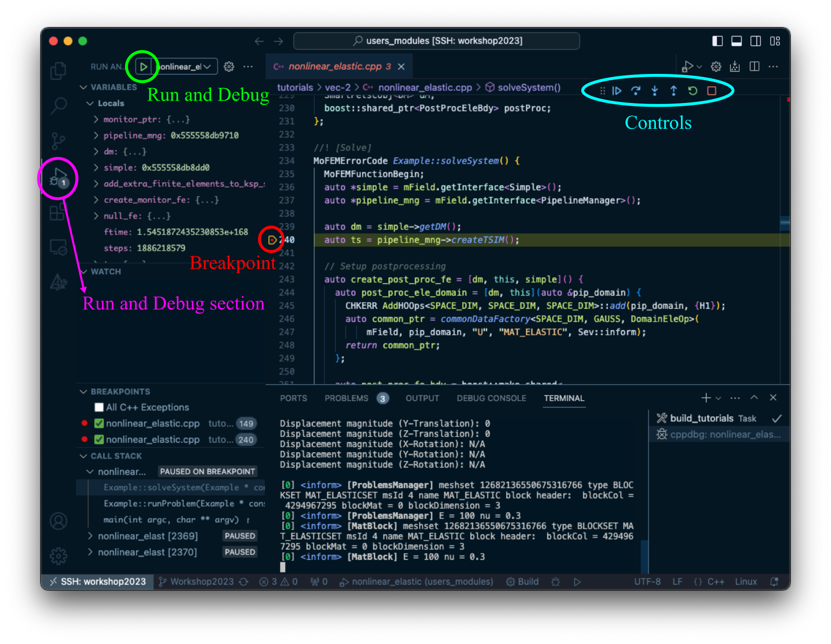The width and height of the screenshot is (831, 644).
Task: Start debugging with the green play button
Action: point(144,66)
